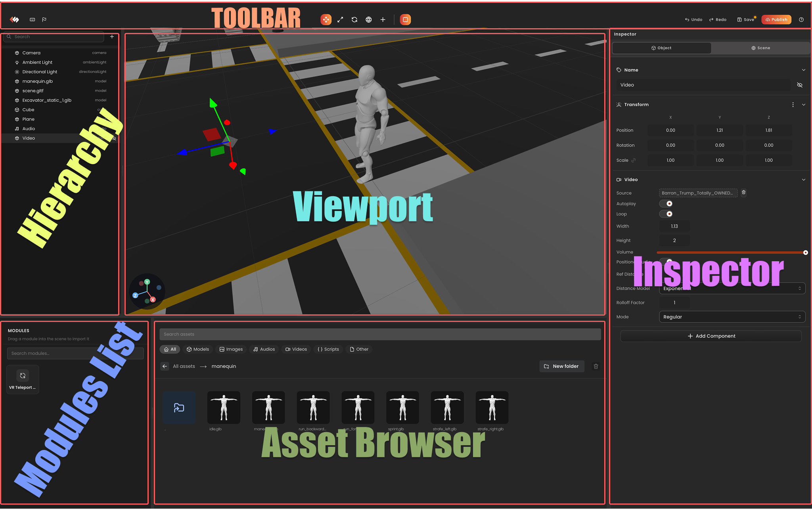
Task: Click the plus icon to add an object
Action: click(383, 19)
